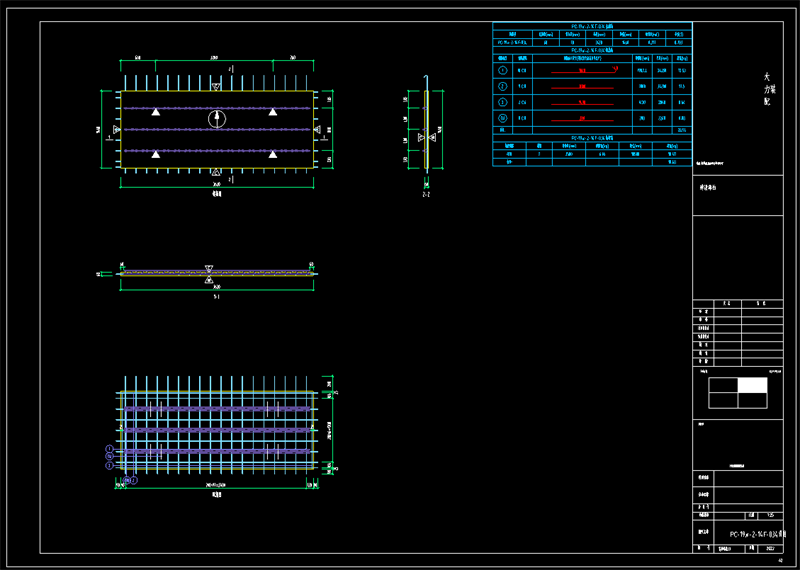This screenshot has width=800, height=570.
Task: Click the "2-2" section label
Action: click(426, 195)
